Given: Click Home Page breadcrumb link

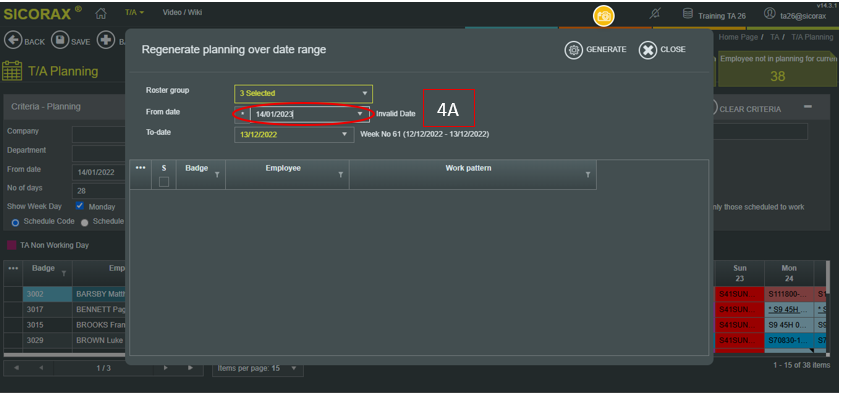Looking at the screenshot, I should tap(738, 37).
